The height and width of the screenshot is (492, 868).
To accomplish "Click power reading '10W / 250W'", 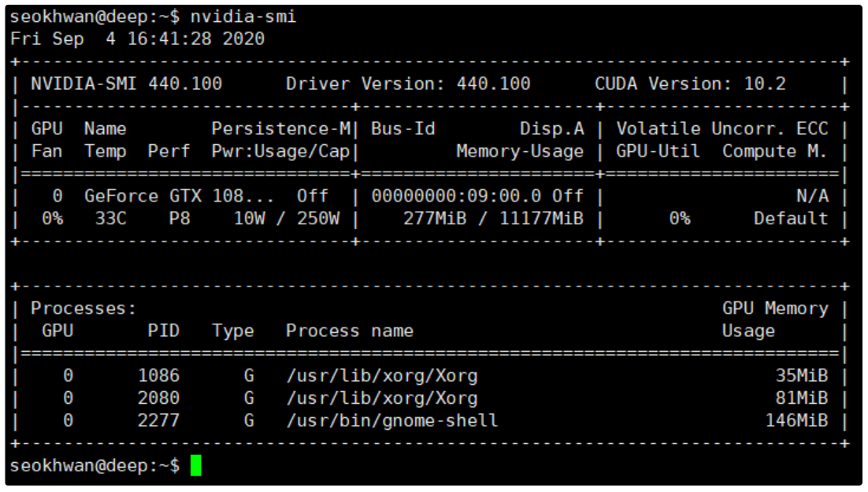I will [x=287, y=219].
